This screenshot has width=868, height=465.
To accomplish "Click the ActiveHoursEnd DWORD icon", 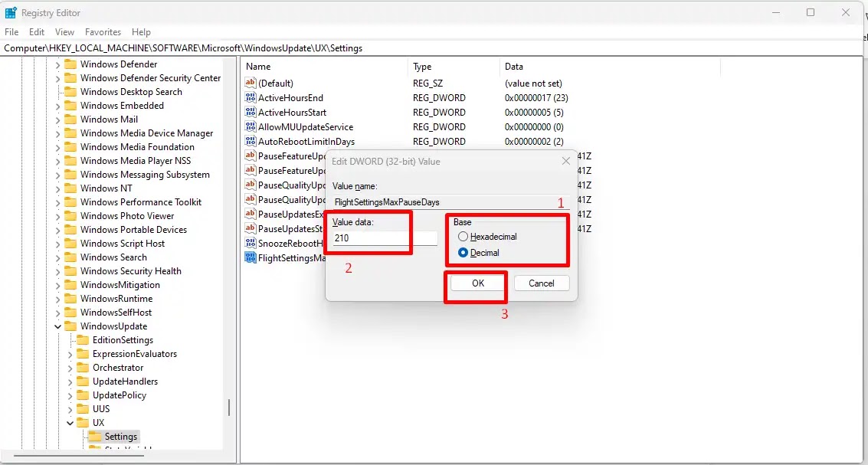I will click(251, 98).
